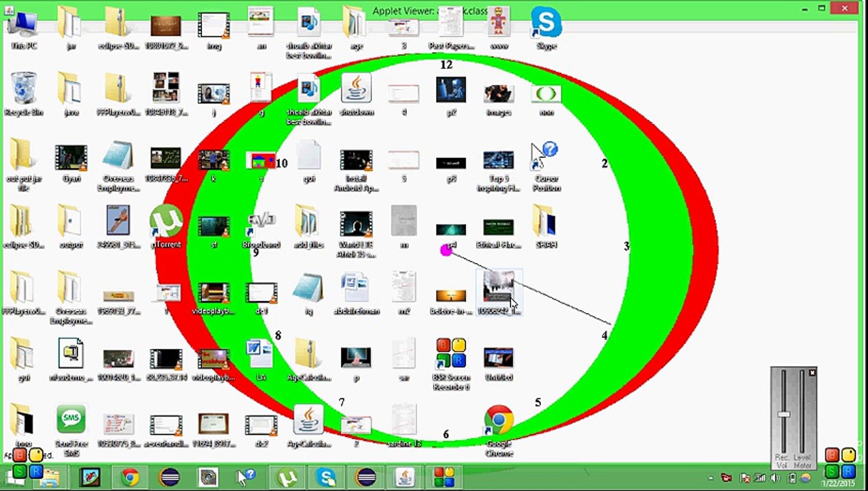Select the add_files folder icon
This screenshot has width=868, height=491.
click(x=309, y=226)
